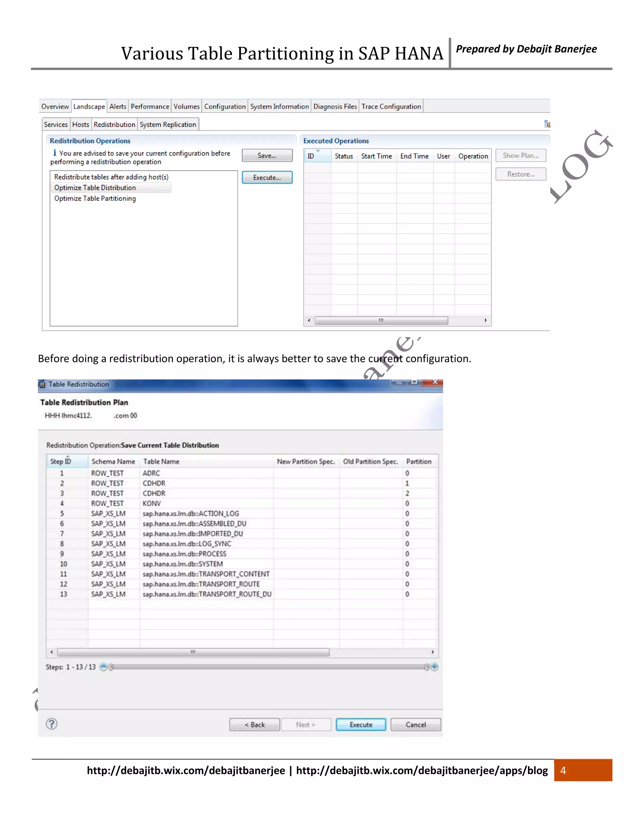Open the Alerts tab
This screenshot has width=644, height=833.
pos(118,107)
